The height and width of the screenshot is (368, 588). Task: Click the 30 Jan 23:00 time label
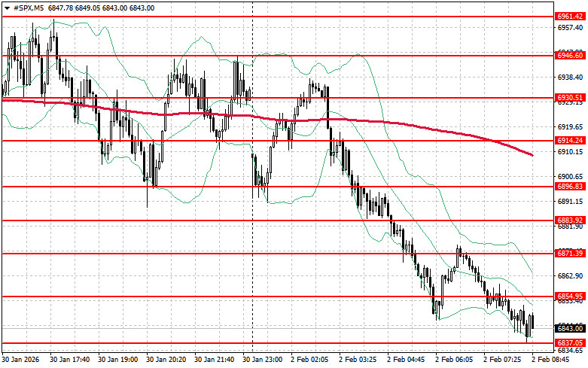point(265,360)
